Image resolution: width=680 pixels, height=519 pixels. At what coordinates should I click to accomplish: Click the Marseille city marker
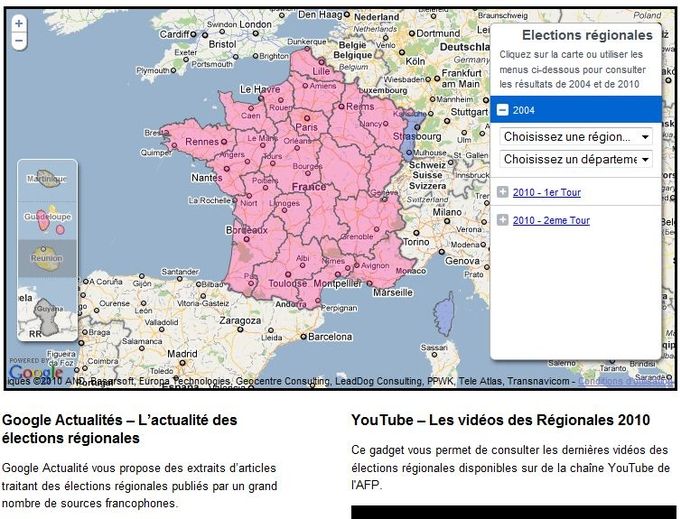tap(369, 283)
